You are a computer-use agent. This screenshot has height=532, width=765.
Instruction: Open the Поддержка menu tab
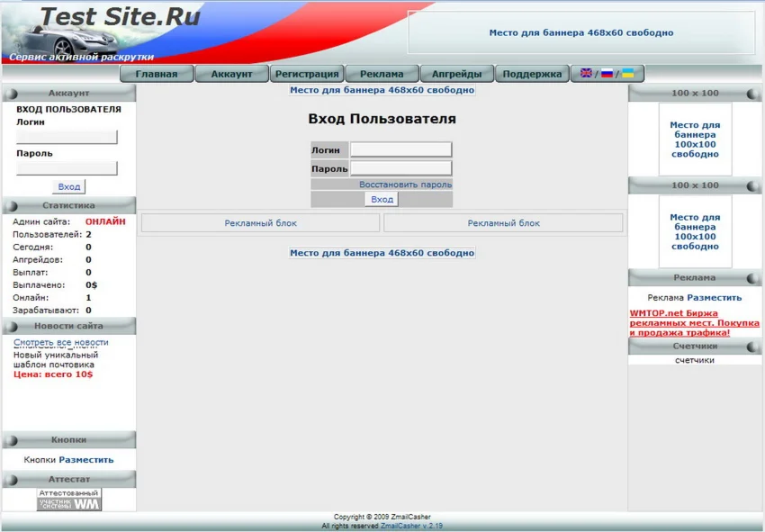point(532,74)
